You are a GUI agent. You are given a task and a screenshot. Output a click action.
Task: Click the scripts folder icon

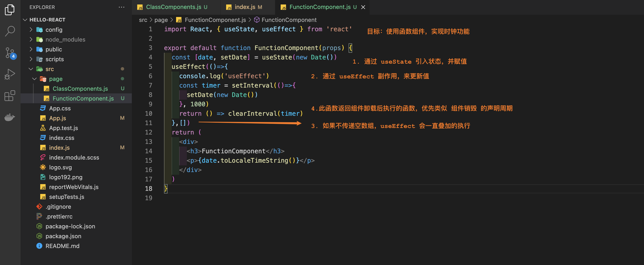point(40,59)
